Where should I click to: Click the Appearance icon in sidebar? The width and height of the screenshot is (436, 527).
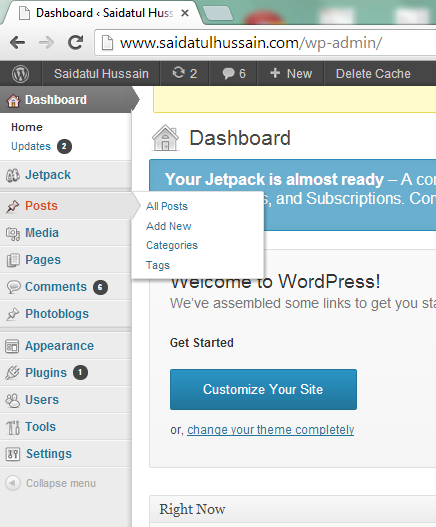click(12, 346)
